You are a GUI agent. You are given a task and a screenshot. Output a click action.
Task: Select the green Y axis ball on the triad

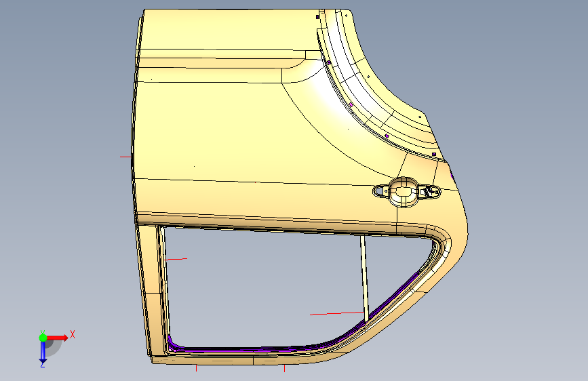tap(43, 338)
